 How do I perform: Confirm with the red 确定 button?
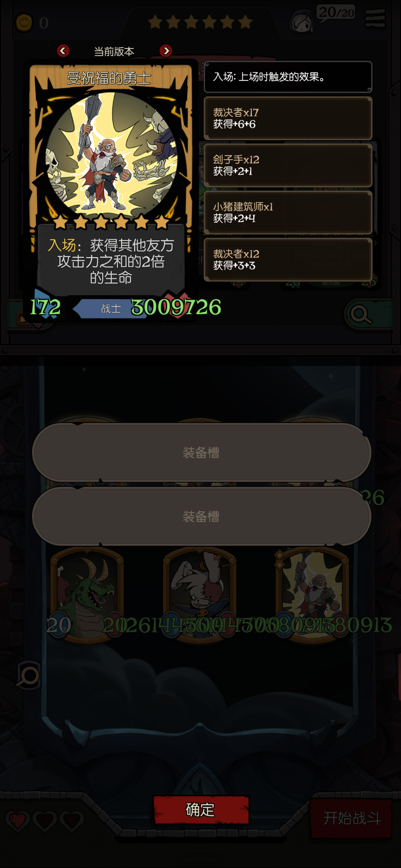tap(201, 810)
